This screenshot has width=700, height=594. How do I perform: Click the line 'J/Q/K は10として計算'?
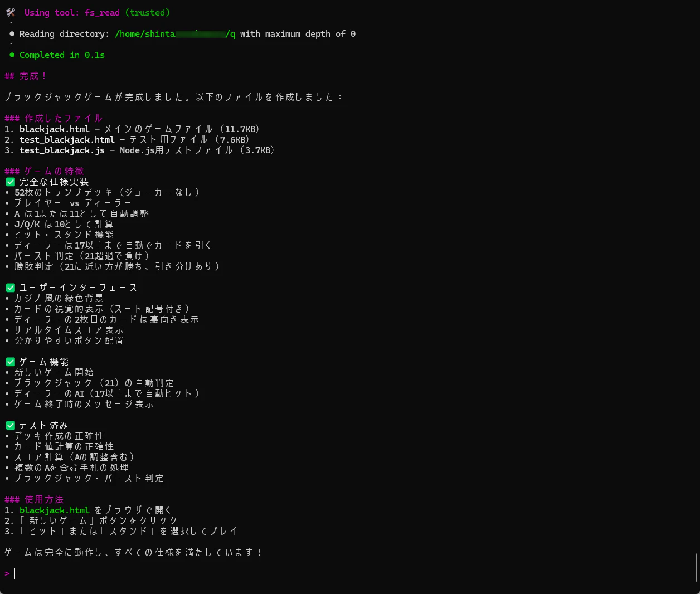tap(64, 224)
